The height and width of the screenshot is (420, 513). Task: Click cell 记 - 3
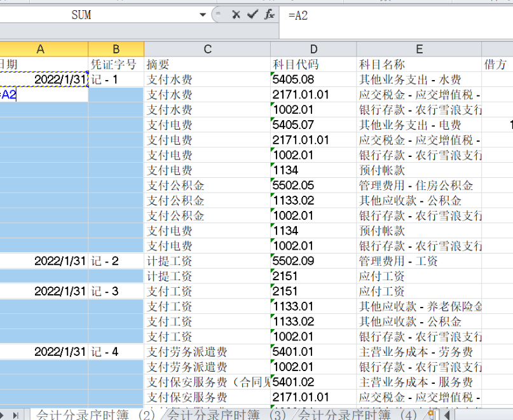(x=116, y=291)
